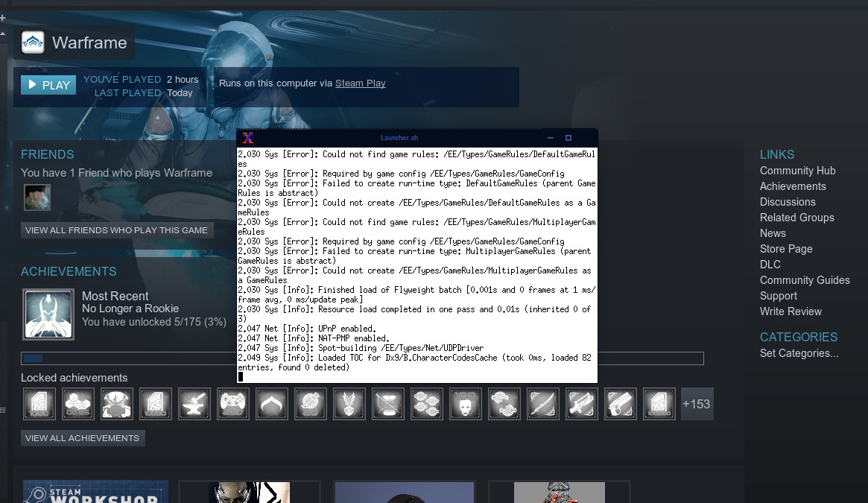
Task: Click the four-discs locked achievement icon
Action: [x=427, y=404]
